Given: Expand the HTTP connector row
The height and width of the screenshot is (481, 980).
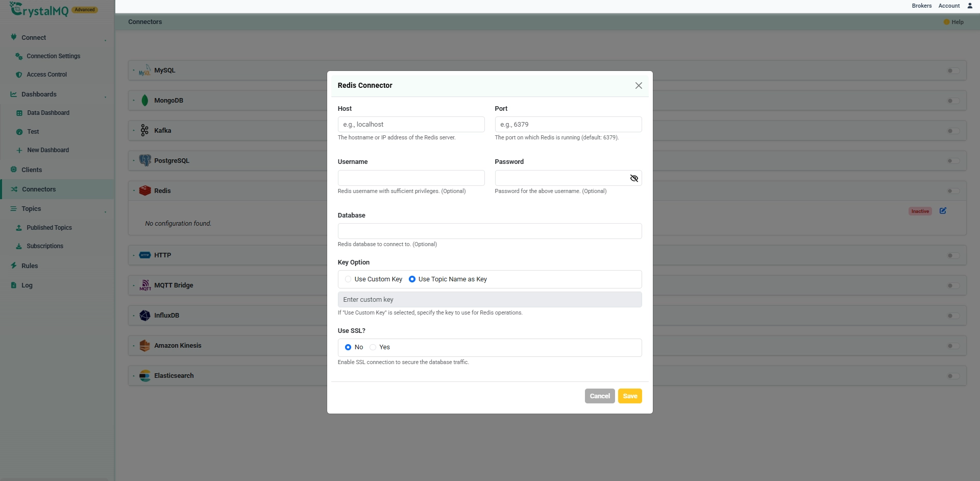Looking at the screenshot, I should point(134,255).
